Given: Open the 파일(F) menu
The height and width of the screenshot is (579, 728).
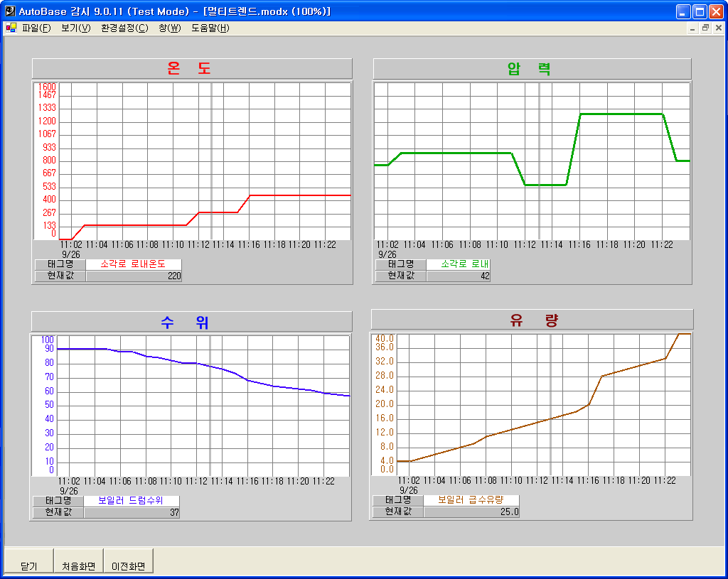Looking at the screenshot, I should pyautogui.click(x=36, y=28).
